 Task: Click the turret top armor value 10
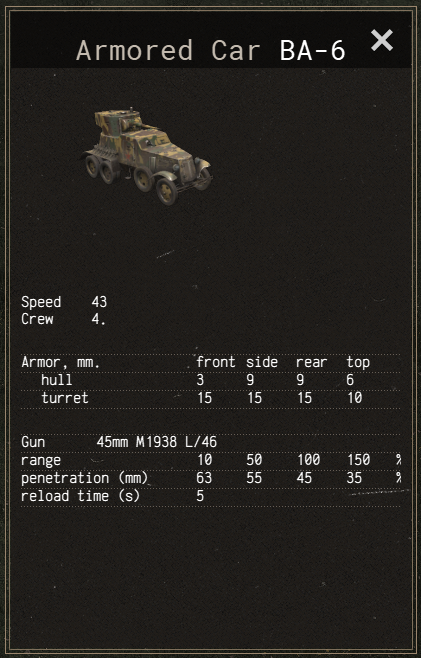[354, 398]
